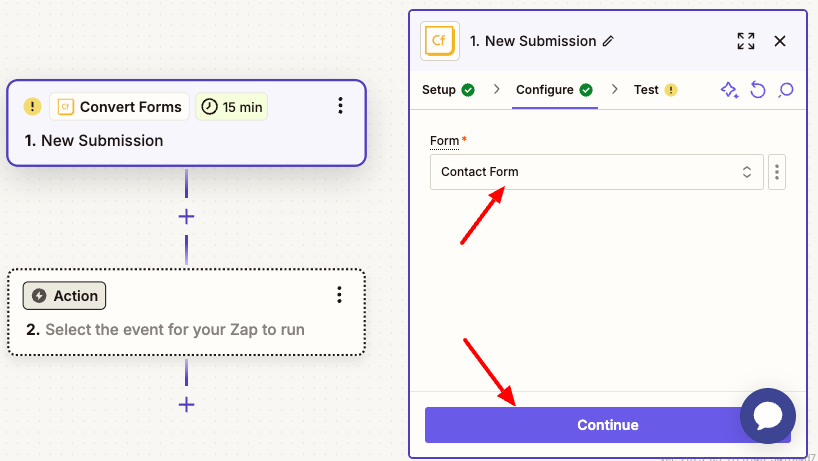
Task: Switch to the Test tab
Action: (655, 90)
